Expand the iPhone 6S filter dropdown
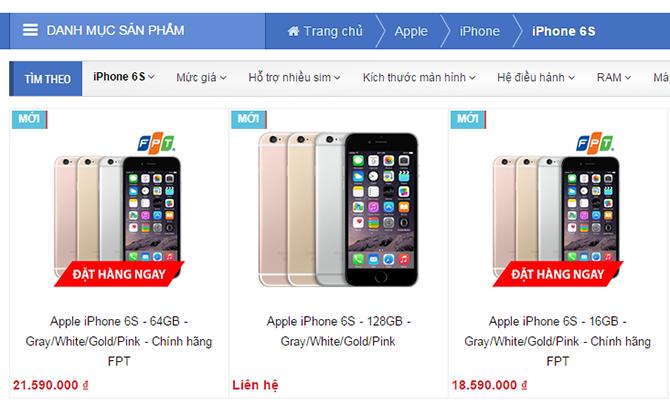 point(124,77)
